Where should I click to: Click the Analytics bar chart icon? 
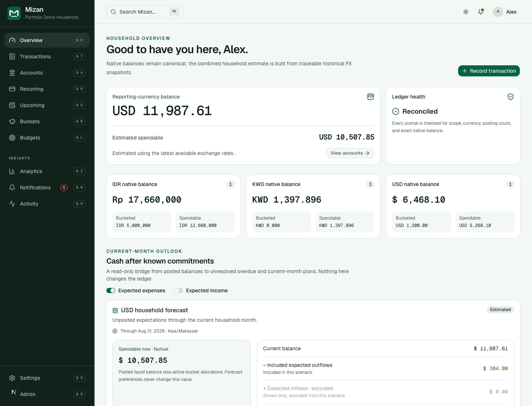(x=12, y=171)
